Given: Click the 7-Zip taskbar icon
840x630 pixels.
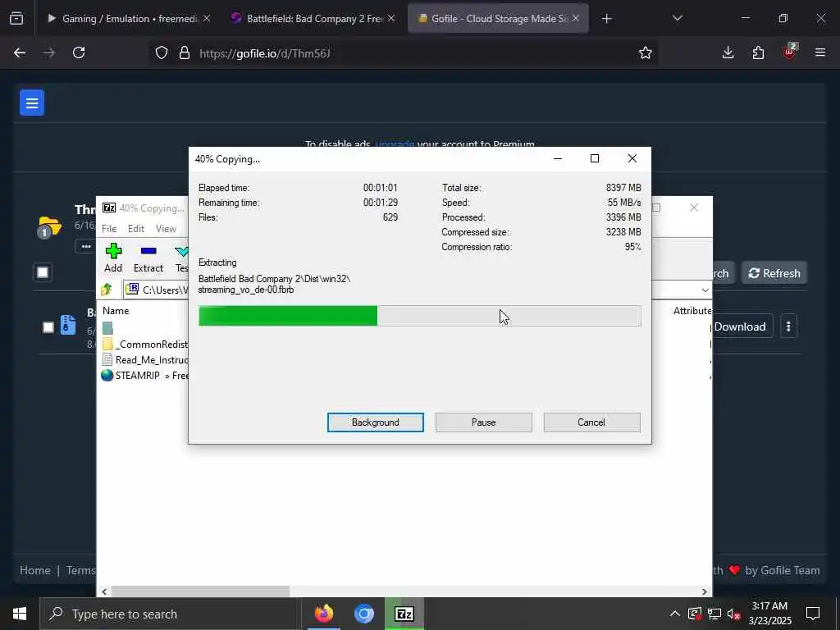Looking at the screenshot, I should [404, 614].
